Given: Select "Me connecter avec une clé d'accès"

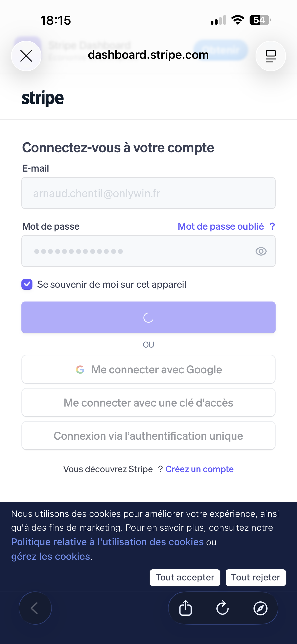Looking at the screenshot, I should click(148, 403).
